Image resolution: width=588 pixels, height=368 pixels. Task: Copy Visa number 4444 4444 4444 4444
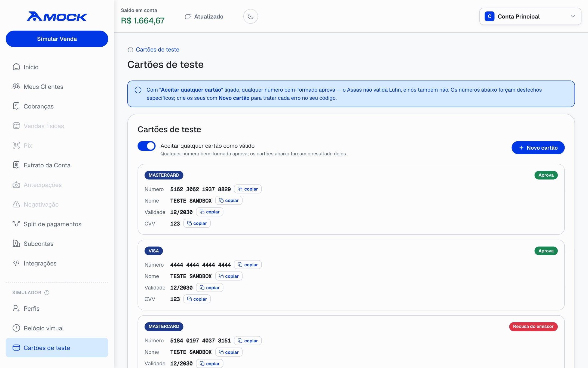point(248,265)
